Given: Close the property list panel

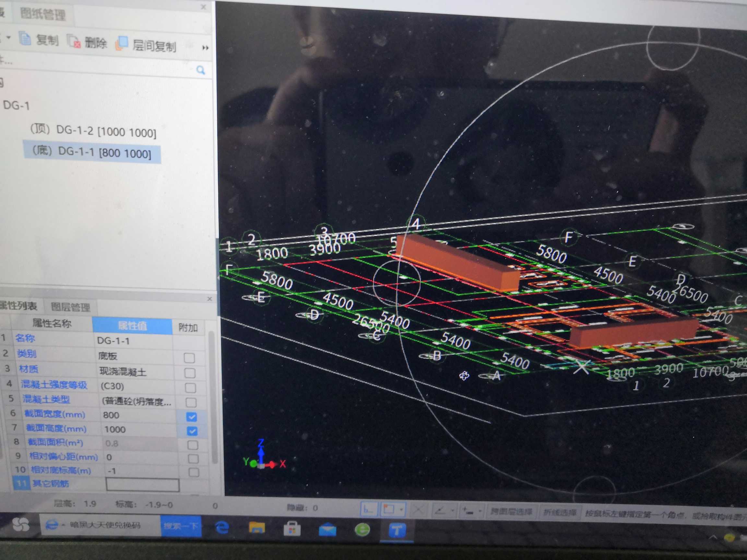Looking at the screenshot, I should click(209, 299).
